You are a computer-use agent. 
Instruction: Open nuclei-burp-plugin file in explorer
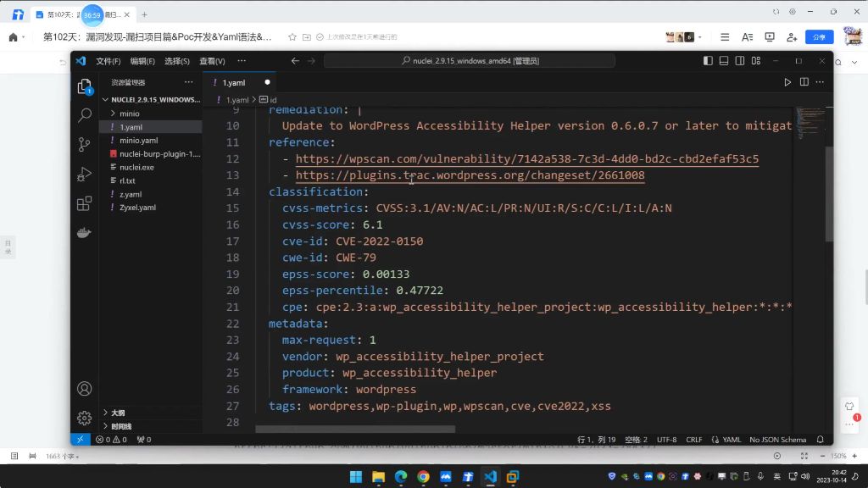pos(151,154)
